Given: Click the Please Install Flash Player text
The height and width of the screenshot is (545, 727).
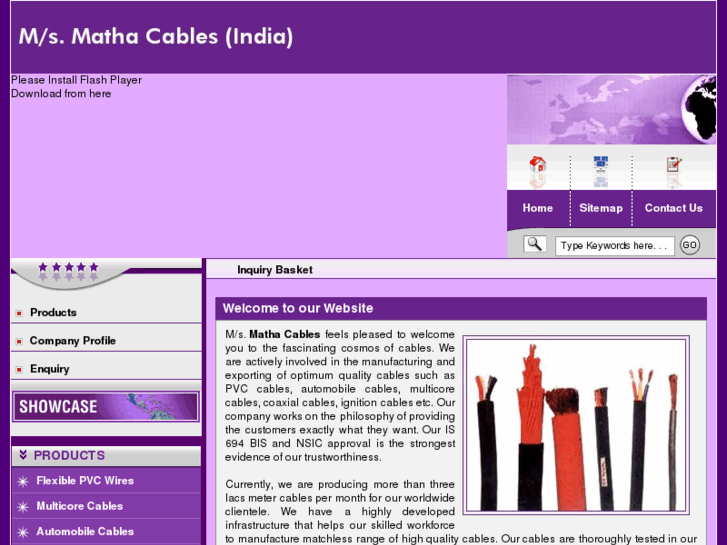Looking at the screenshot, I should click(77, 80).
